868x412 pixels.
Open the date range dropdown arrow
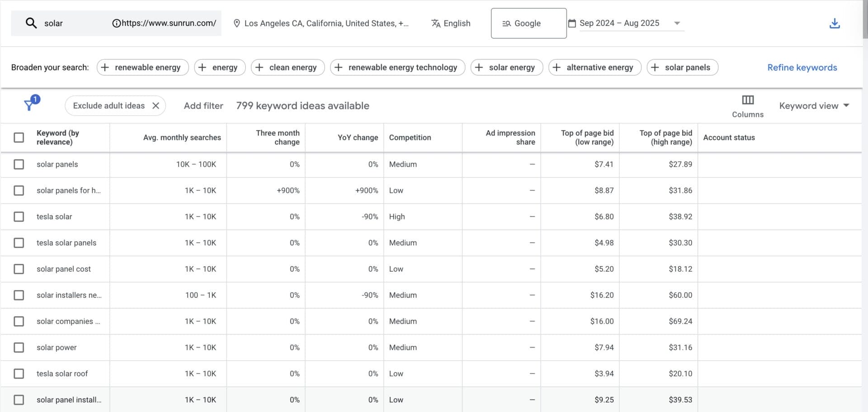[677, 23]
